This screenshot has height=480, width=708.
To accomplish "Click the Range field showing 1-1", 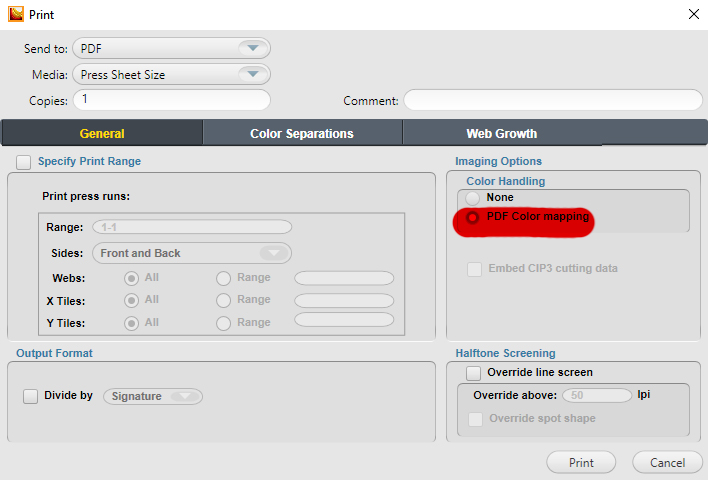I will tap(192, 227).
